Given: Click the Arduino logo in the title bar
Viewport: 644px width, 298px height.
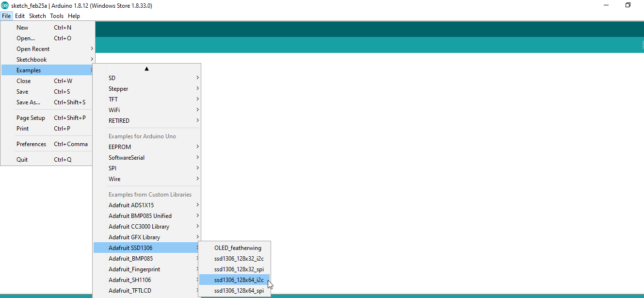Looking at the screenshot, I should coord(5,5).
